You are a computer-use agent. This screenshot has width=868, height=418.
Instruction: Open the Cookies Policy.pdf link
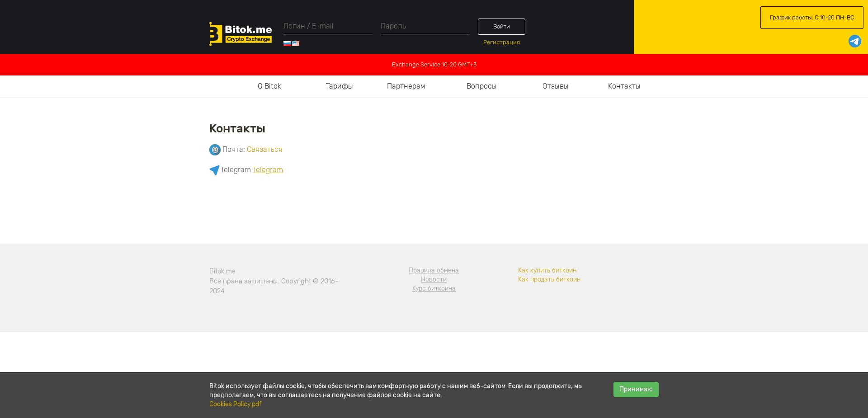[235, 404]
